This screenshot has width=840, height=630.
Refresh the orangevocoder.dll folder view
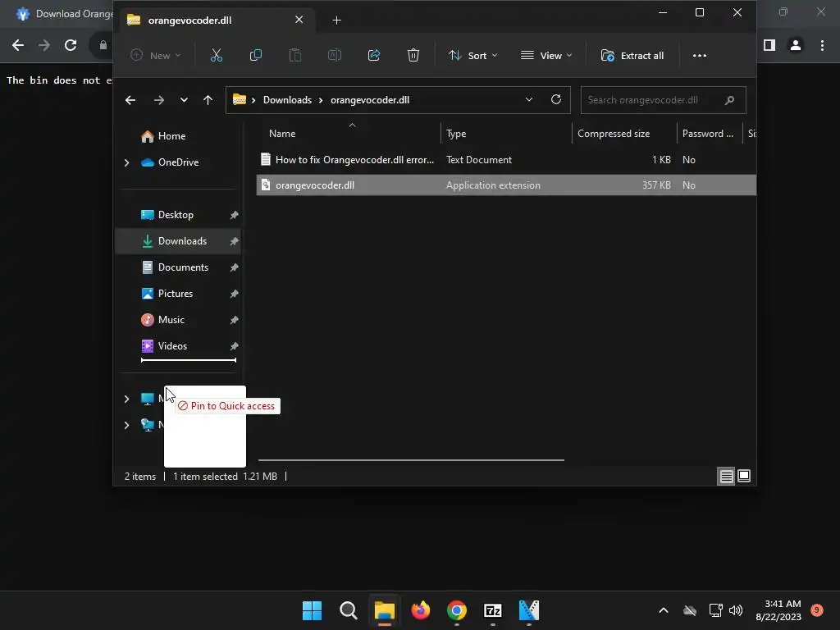(556, 99)
